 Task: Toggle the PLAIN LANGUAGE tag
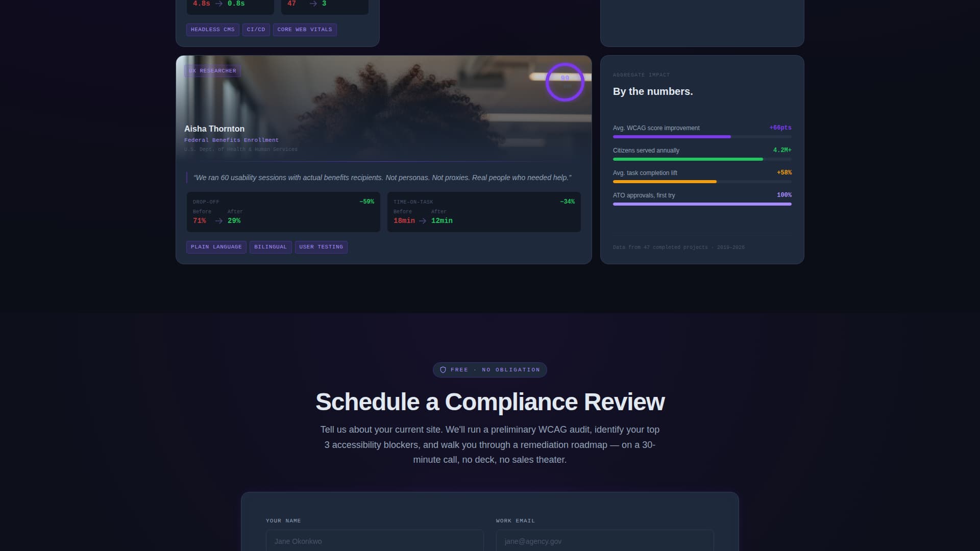coord(216,246)
